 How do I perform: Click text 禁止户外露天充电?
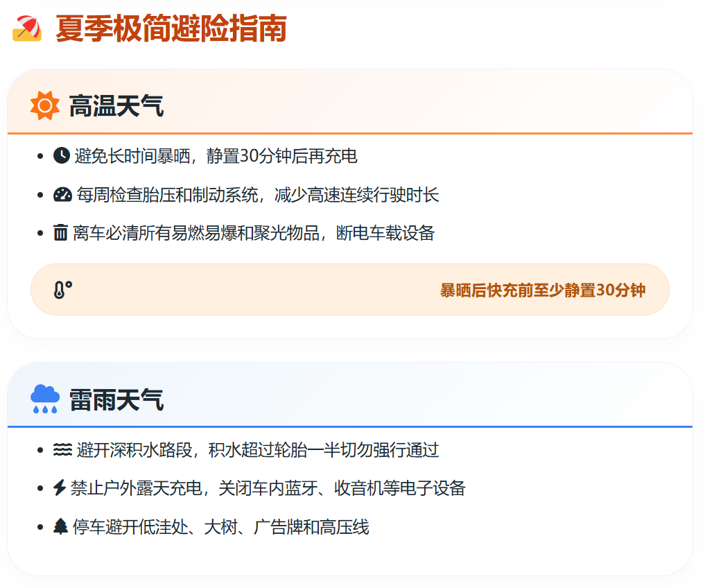[x=137, y=488]
